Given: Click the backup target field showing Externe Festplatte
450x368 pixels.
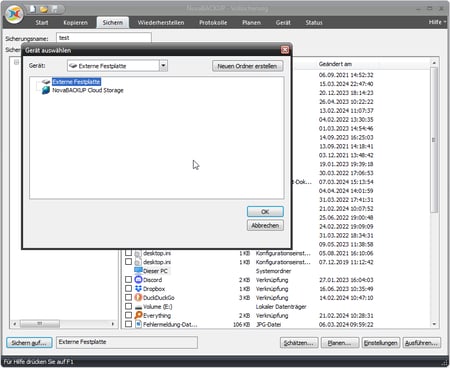Looking at the screenshot, I should click(127, 342).
